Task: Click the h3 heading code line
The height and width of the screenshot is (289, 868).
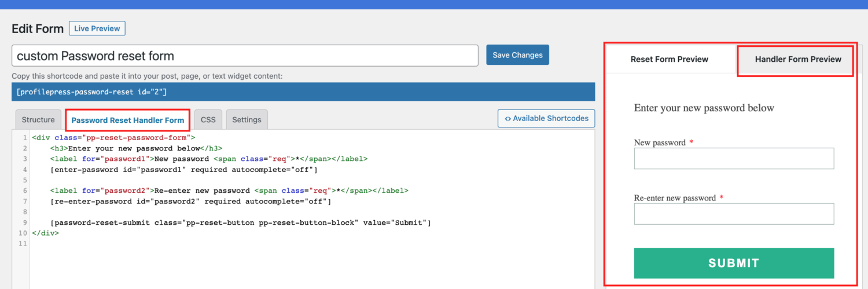Action: click(x=136, y=148)
